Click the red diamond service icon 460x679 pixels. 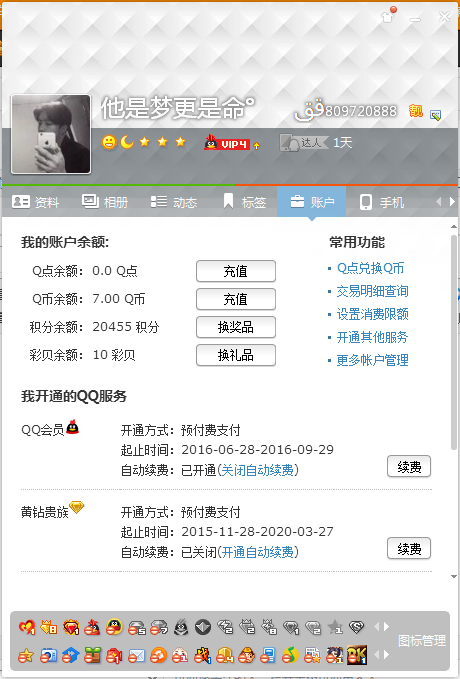71,627
